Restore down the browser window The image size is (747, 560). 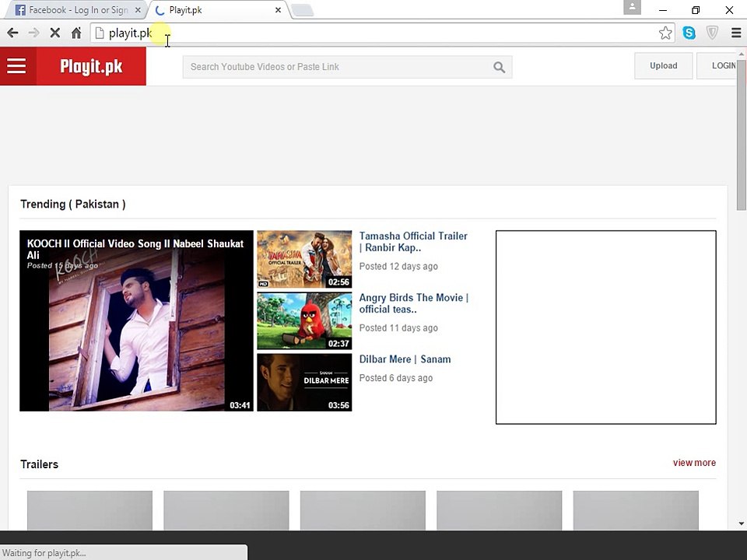coord(696,10)
